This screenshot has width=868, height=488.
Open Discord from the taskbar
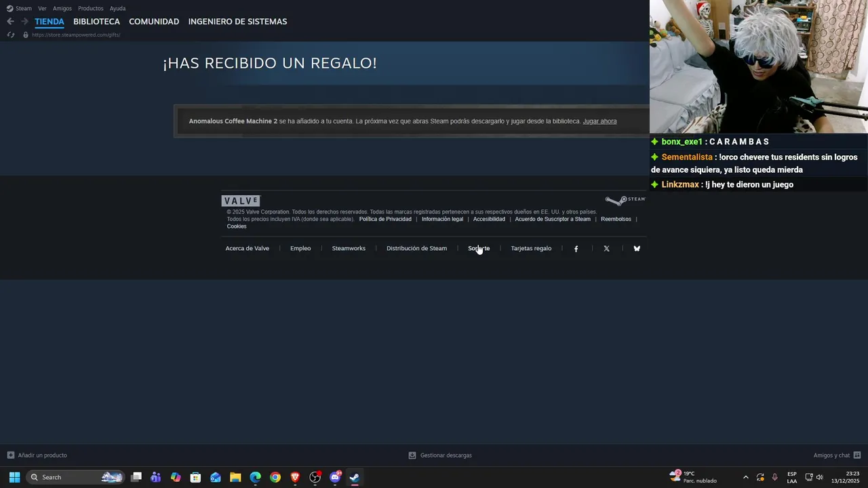[x=335, y=477]
